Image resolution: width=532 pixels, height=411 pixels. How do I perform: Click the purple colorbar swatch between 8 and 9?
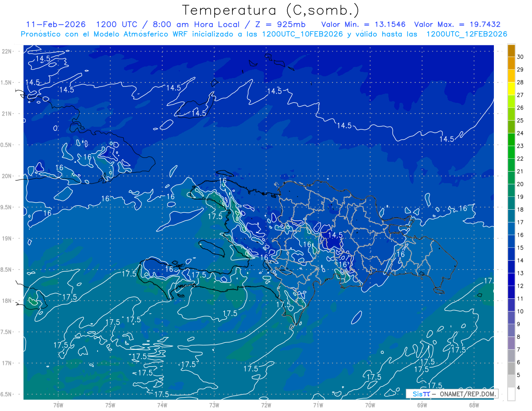pyautogui.click(x=511, y=331)
